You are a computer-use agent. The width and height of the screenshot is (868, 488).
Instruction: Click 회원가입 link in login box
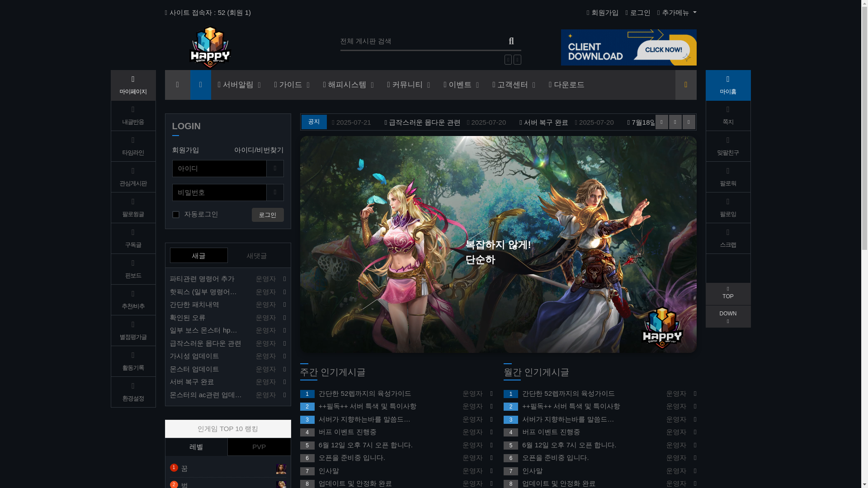coord(185,150)
